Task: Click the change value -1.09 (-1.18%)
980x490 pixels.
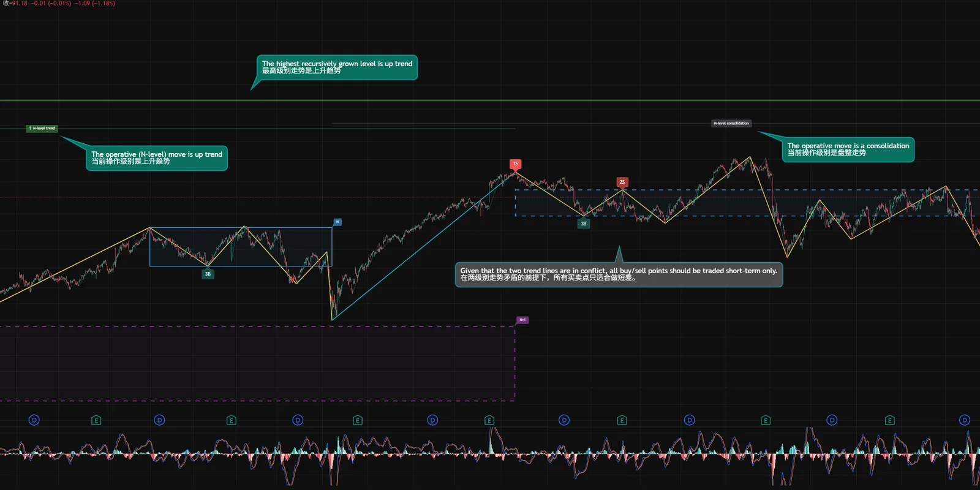Action: (95, 4)
